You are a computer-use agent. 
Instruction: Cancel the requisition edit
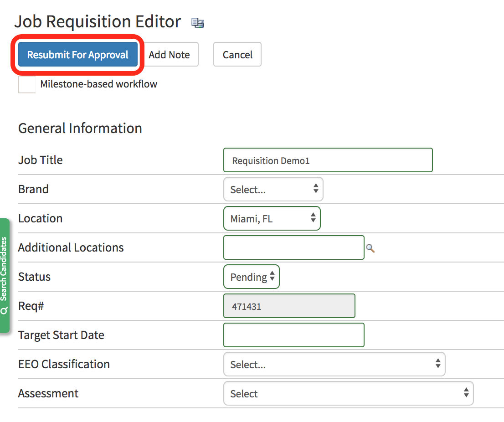[237, 55]
